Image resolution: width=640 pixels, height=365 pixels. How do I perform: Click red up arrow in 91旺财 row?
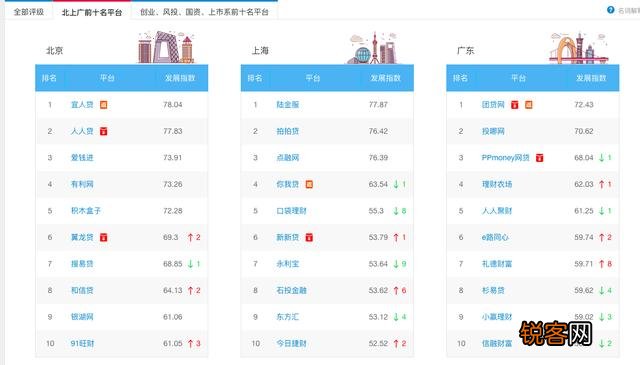coord(190,344)
